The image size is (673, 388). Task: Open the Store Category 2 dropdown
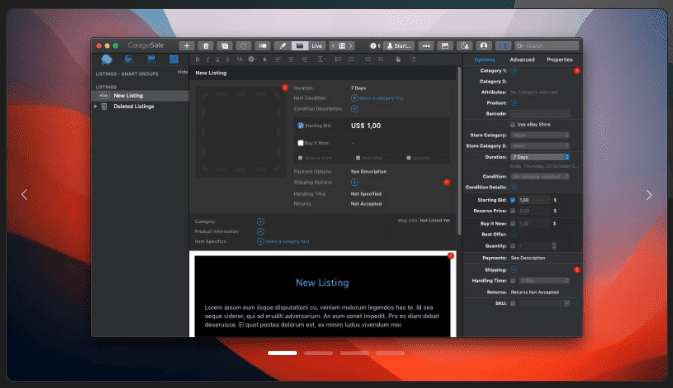(x=540, y=146)
